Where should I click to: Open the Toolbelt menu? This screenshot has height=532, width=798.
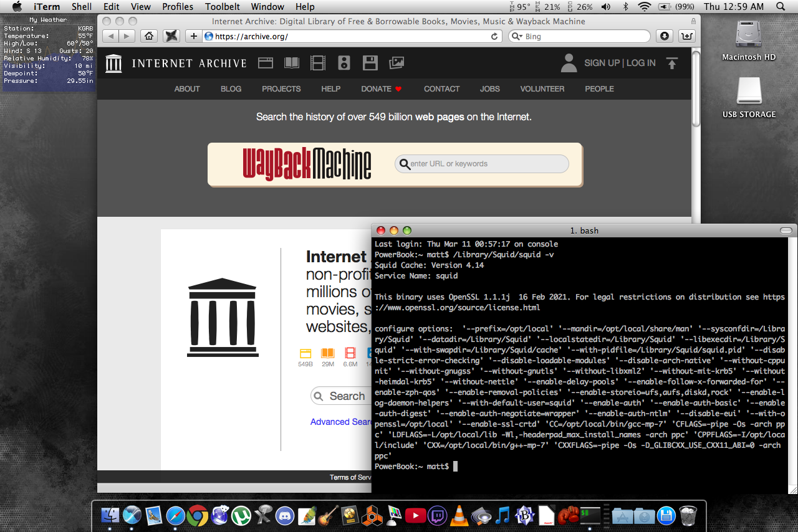[223, 7]
